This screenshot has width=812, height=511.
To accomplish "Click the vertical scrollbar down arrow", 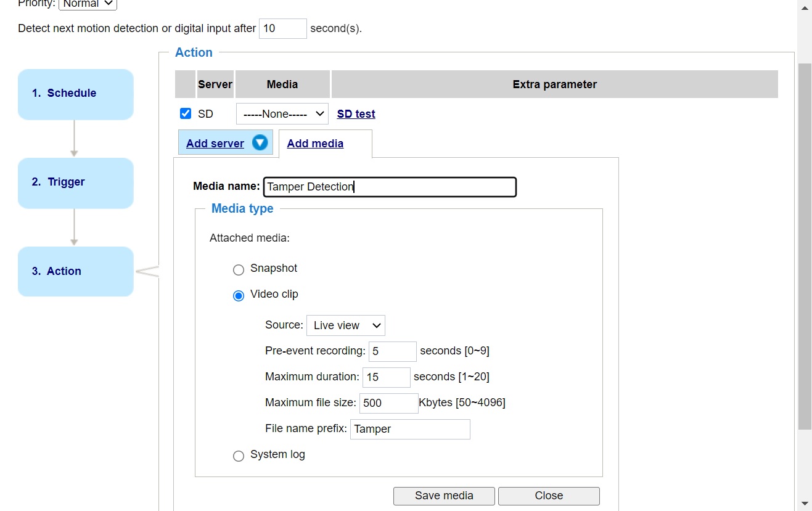I will pyautogui.click(x=805, y=503).
